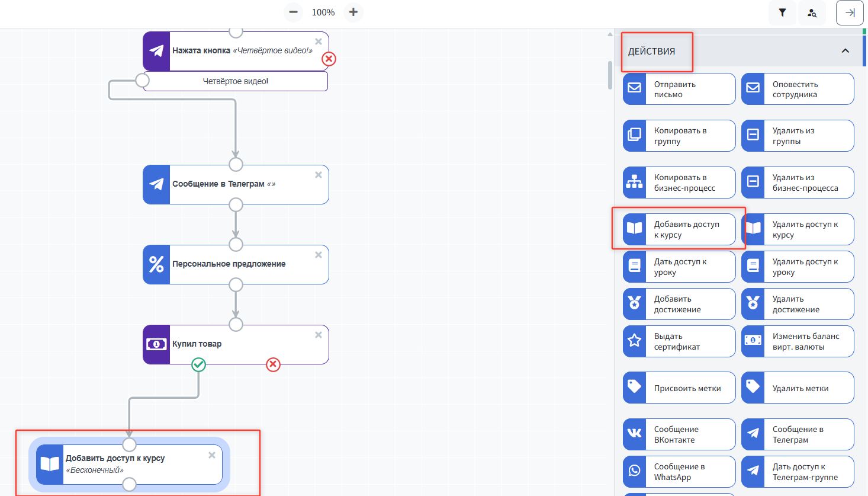868x496 pixels.
Task: Collapse the ДЕЙСТВИЯ section chevron
Action: [845, 51]
